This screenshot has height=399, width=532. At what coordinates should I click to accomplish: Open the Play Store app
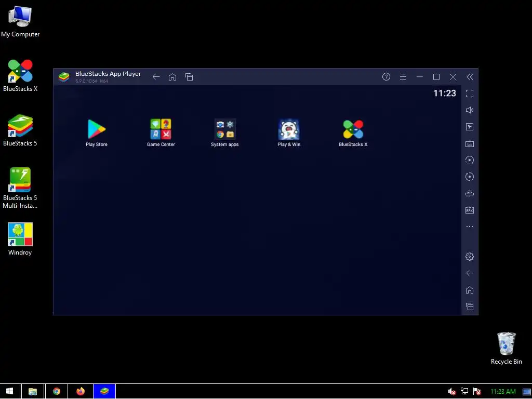[x=97, y=129]
